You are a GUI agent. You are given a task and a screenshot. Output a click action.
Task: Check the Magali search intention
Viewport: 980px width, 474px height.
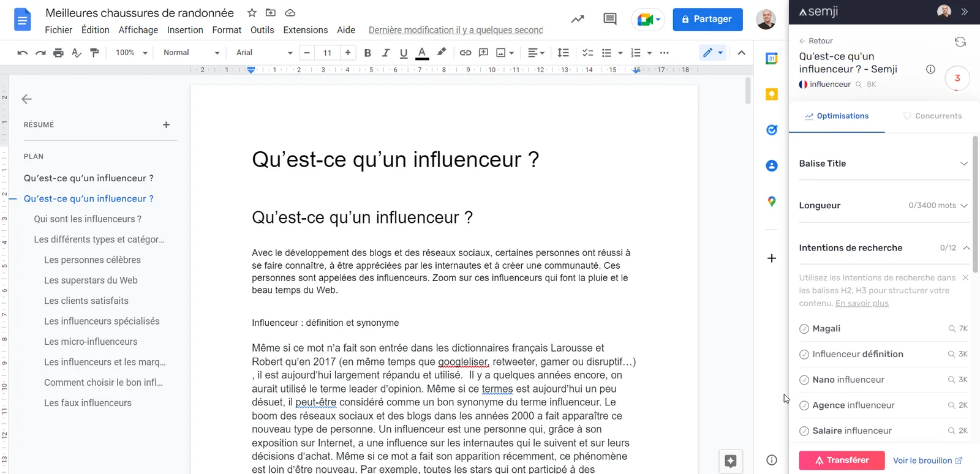click(x=804, y=329)
